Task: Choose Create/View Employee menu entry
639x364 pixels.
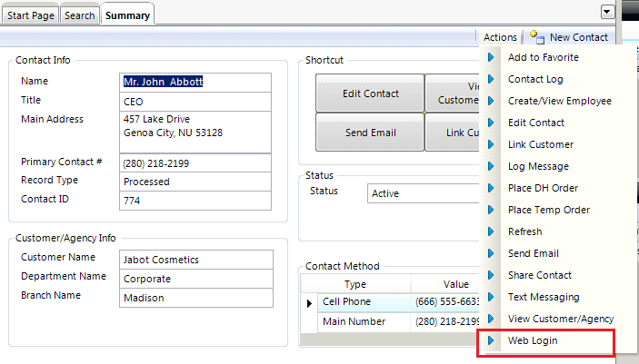Action: (x=560, y=101)
